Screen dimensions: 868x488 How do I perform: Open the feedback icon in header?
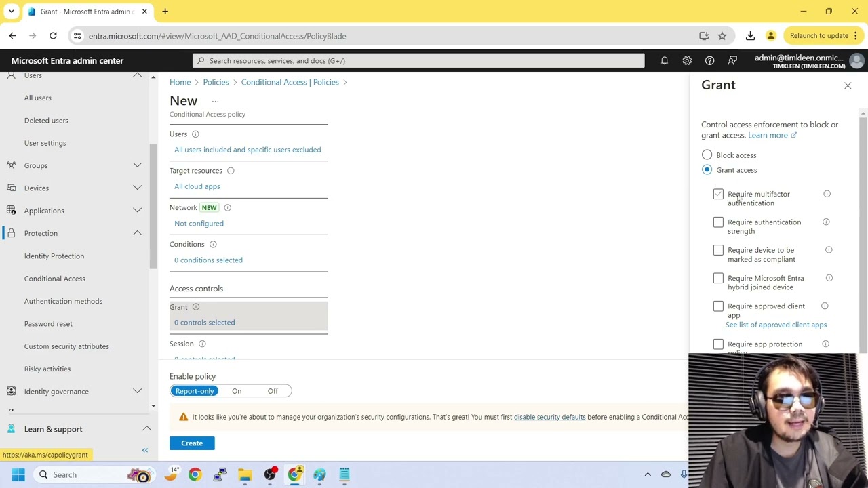point(732,60)
